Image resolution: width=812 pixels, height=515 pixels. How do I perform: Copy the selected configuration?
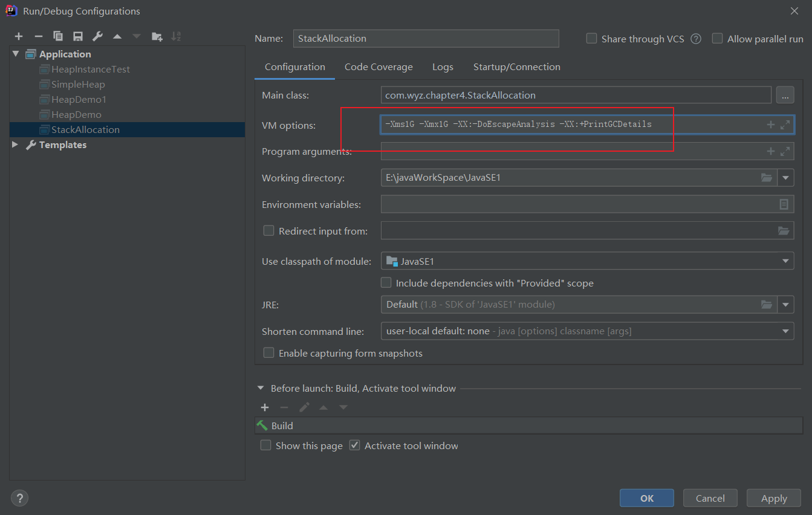coord(58,37)
